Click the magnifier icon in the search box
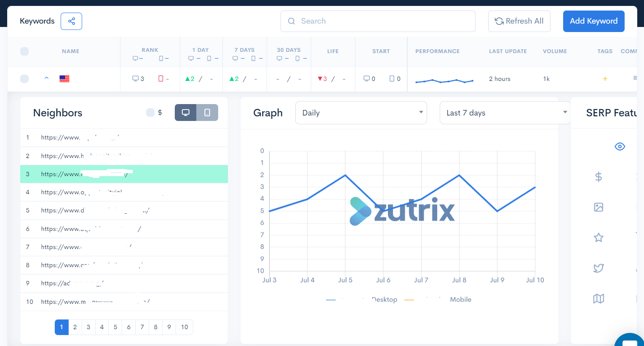 (x=291, y=21)
